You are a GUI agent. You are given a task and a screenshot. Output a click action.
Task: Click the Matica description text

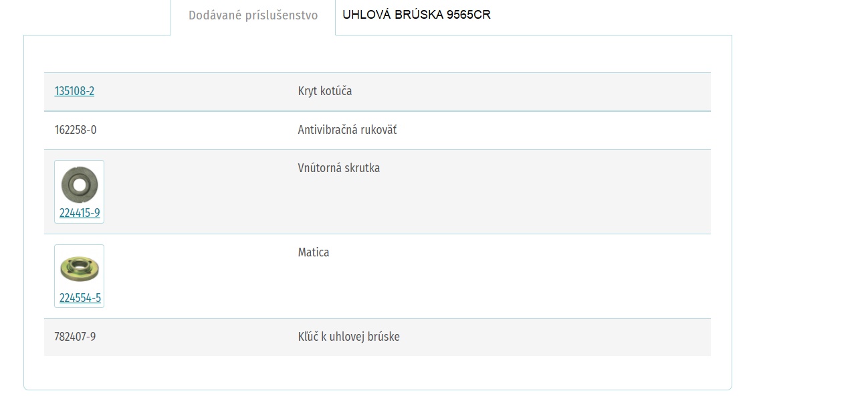[314, 252]
